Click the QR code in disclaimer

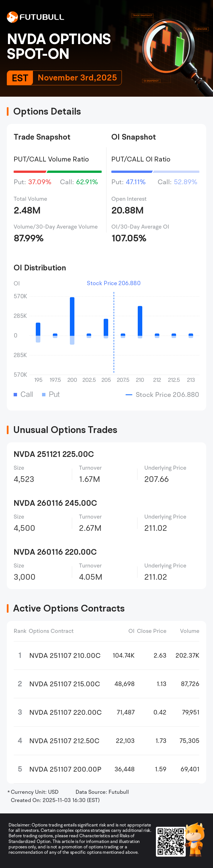click(170, 841)
